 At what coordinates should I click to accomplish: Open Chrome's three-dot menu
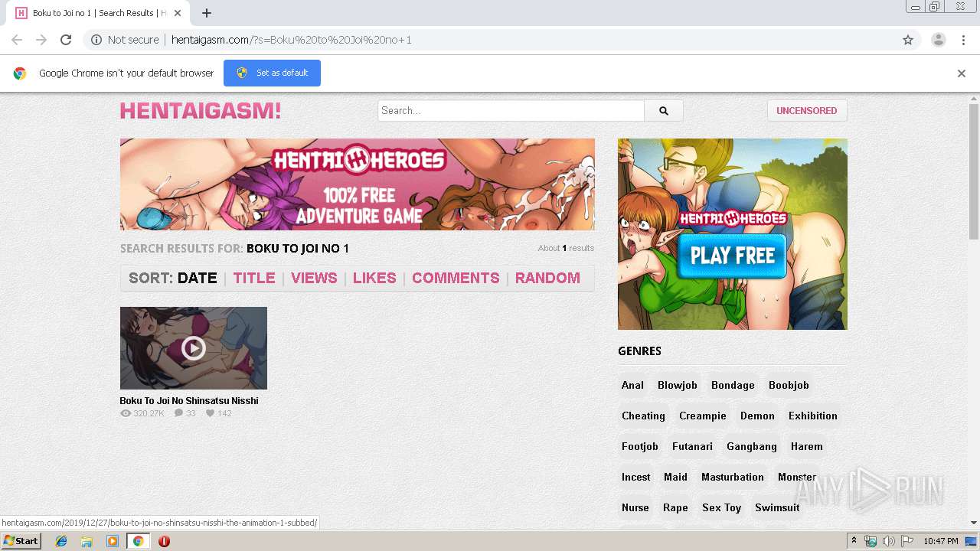963,40
